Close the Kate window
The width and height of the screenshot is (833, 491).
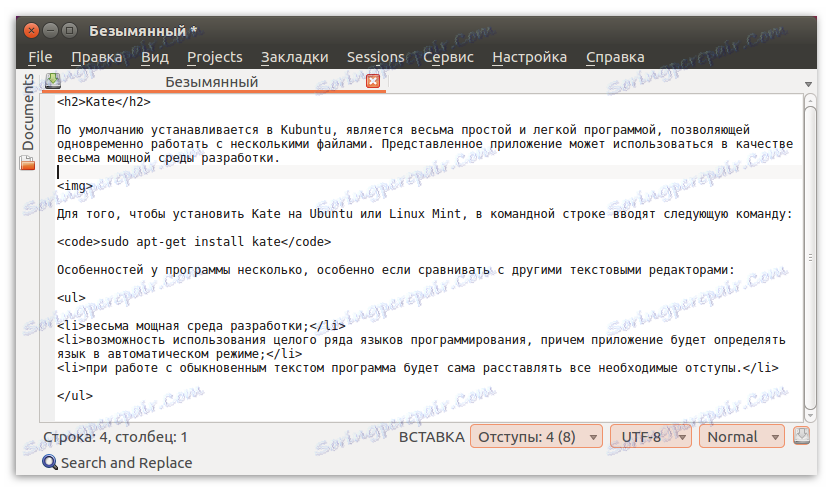pyautogui.click(x=31, y=30)
